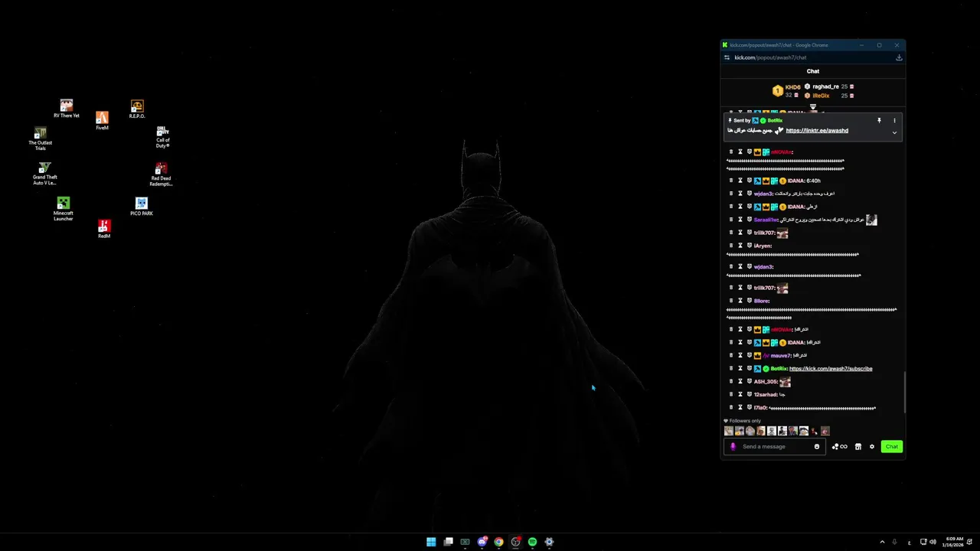Open the kick.com/awash7/subscribe link

[831, 368]
